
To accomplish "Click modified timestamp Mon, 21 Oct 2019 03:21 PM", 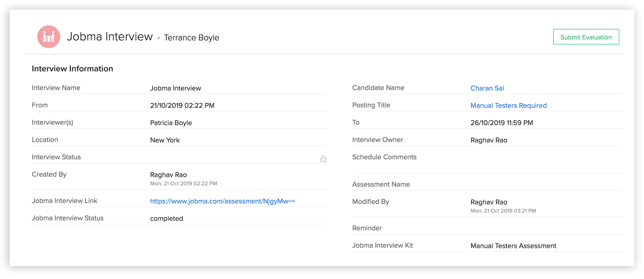I will [x=503, y=211].
